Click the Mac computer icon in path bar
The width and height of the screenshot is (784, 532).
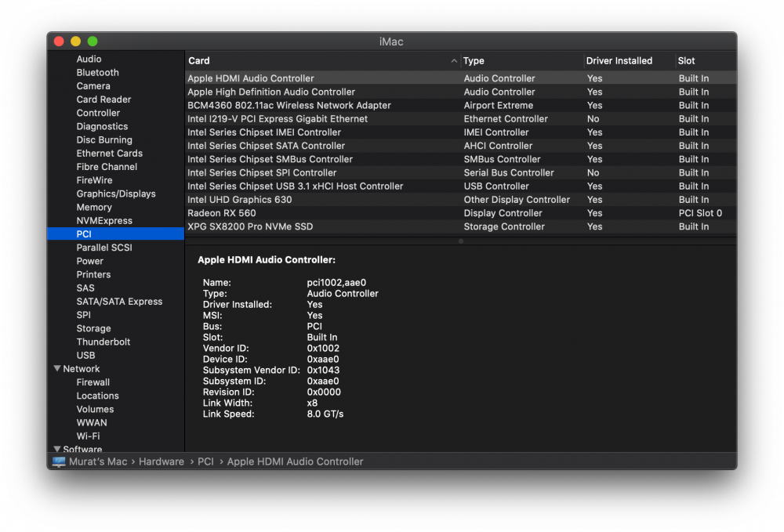tap(59, 461)
